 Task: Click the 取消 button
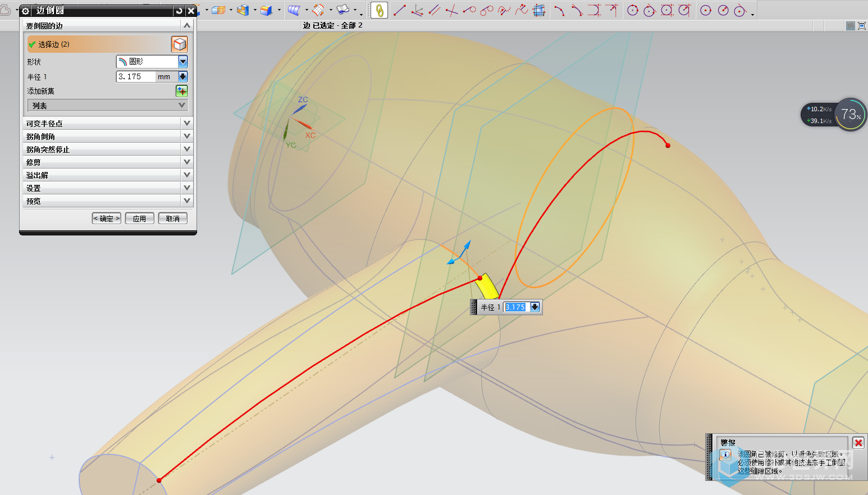click(x=173, y=219)
